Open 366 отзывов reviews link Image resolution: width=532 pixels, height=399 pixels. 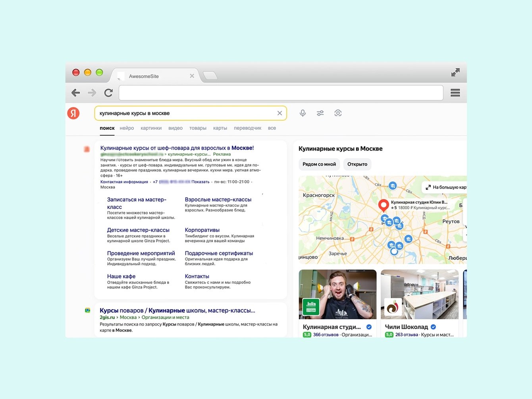tap(326, 335)
